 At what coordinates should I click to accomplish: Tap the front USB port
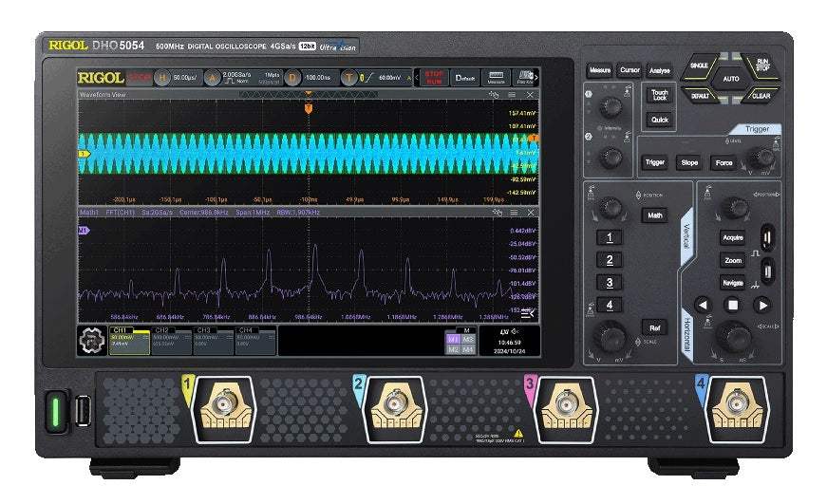(83, 411)
